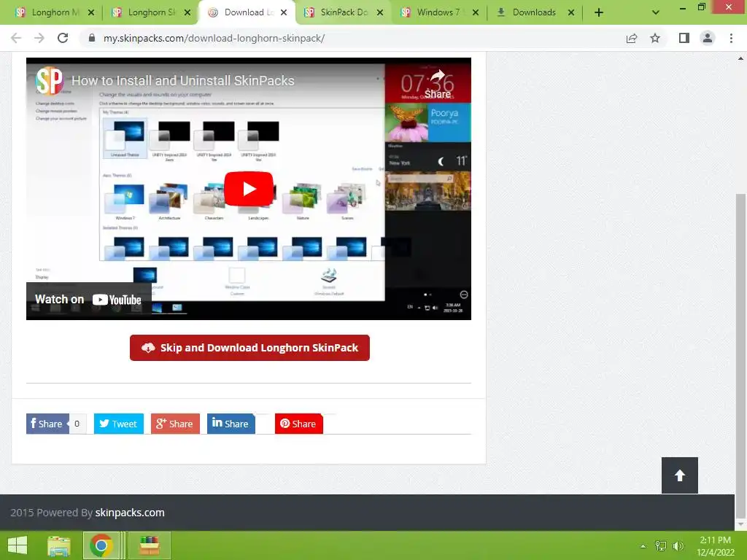Open a new browser tab
This screenshot has height=560, width=747.
coord(599,12)
